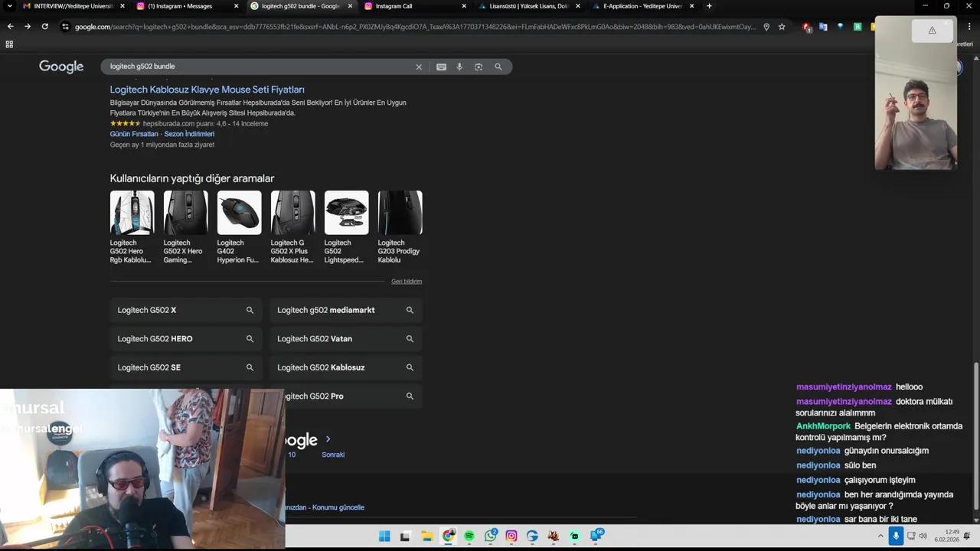Click the Google Translate extension icon
Image resolution: width=980 pixels, height=551 pixels.
click(823, 27)
